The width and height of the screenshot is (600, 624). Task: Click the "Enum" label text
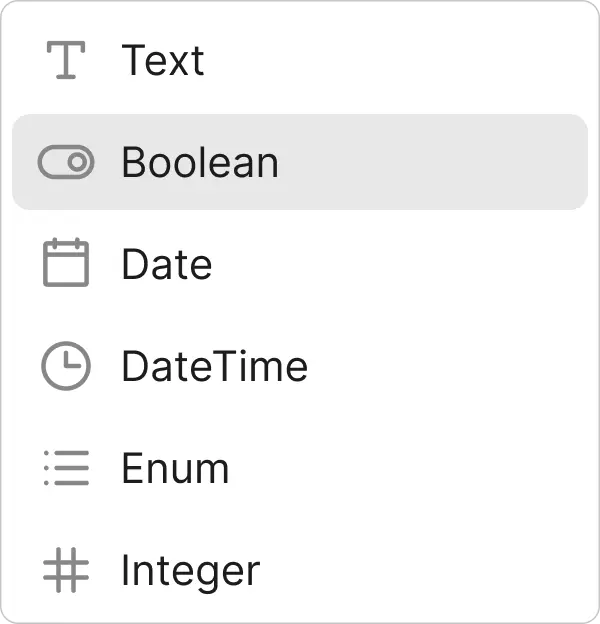(x=175, y=468)
